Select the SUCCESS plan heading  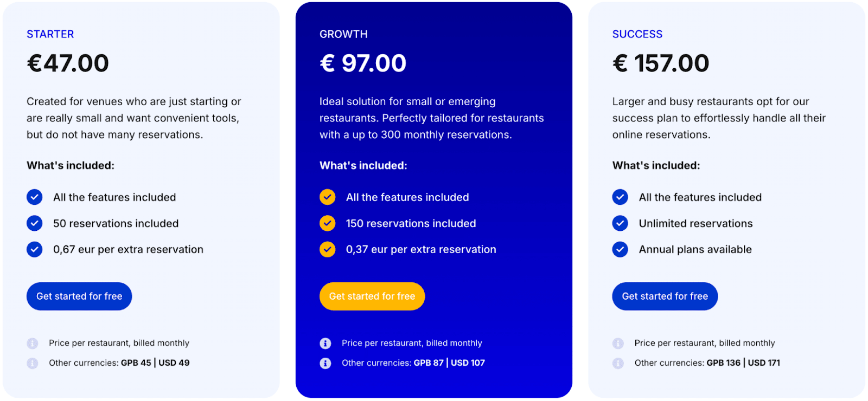click(637, 34)
